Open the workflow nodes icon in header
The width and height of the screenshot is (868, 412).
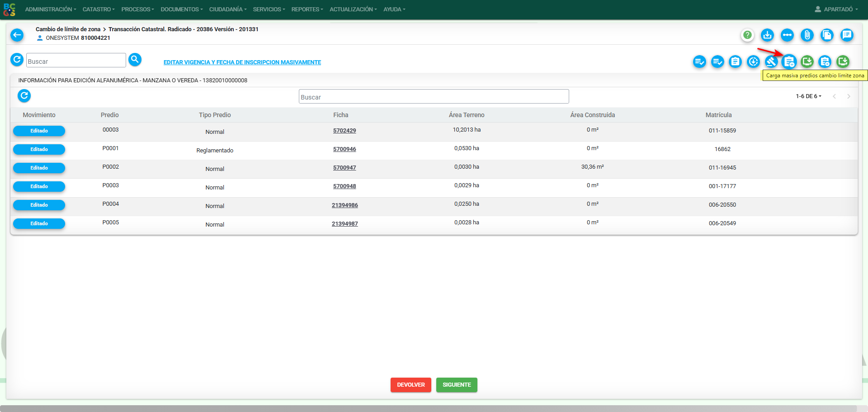point(787,35)
